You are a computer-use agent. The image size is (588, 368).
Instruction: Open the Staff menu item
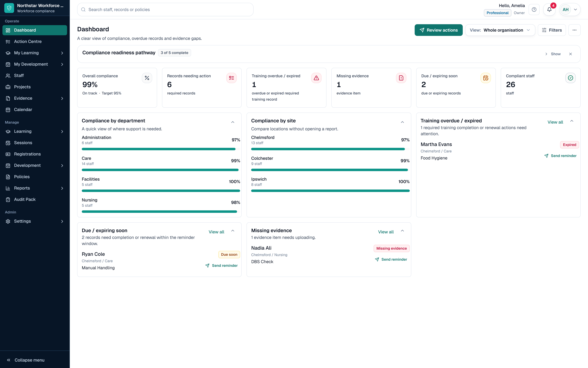[35, 76]
